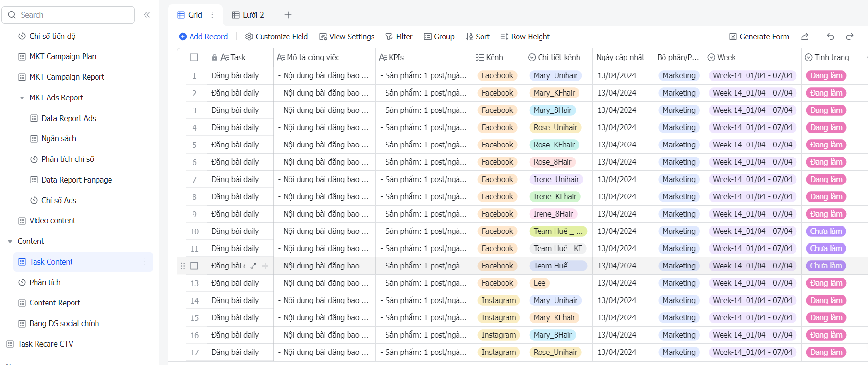Click Mô tả công việc column header

tap(325, 57)
